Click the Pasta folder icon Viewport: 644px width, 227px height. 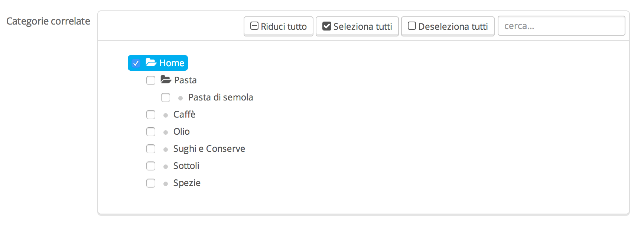(x=166, y=80)
